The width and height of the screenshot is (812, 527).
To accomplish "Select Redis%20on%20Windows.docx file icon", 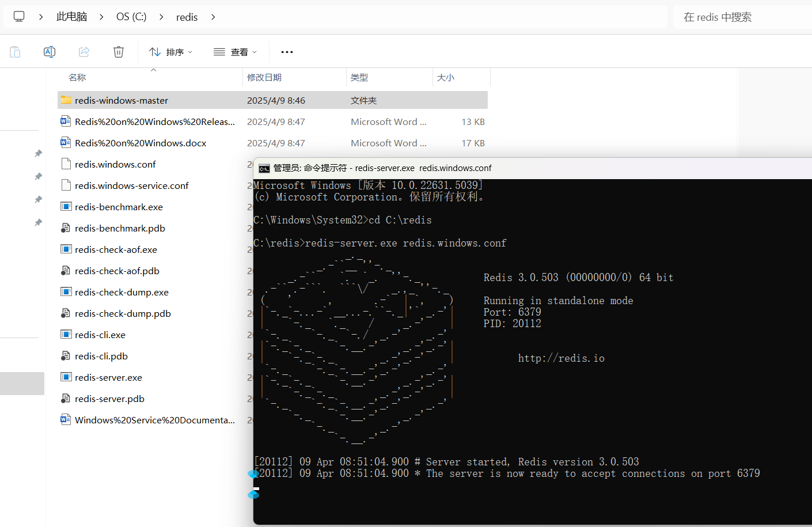I will (x=66, y=142).
